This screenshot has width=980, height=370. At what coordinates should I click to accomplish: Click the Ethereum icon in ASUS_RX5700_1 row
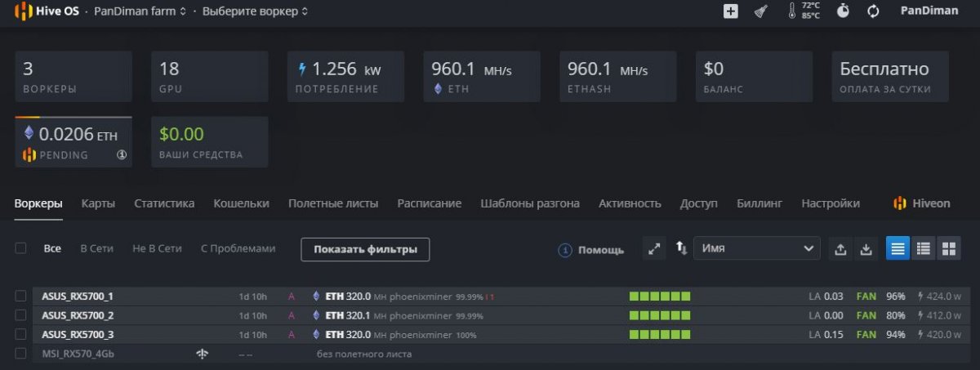tap(316, 296)
